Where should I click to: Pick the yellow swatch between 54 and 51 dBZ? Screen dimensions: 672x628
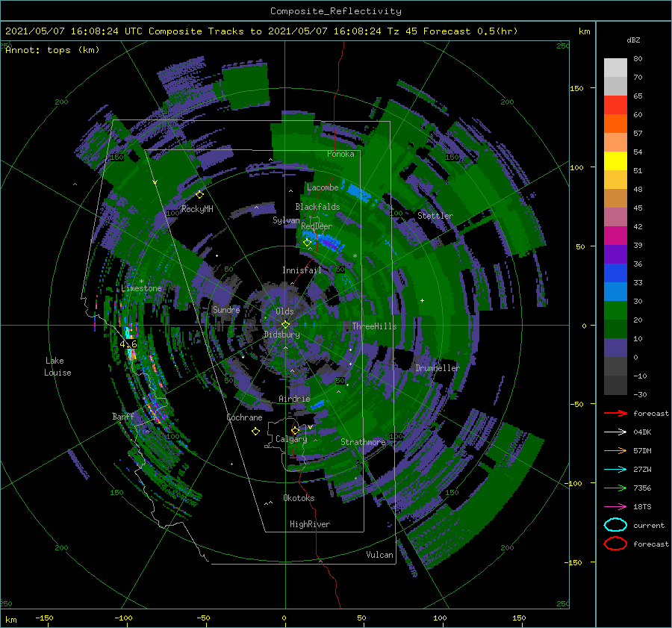615,161
